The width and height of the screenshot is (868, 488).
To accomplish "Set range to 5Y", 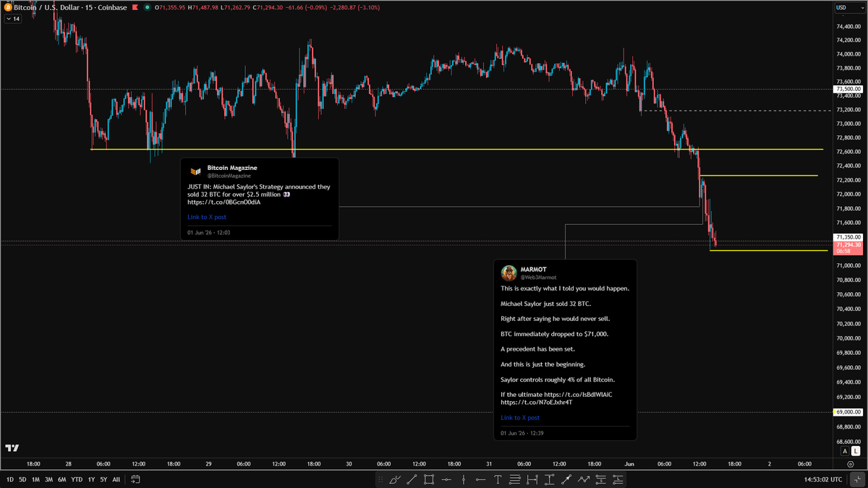I will [x=103, y=479].
